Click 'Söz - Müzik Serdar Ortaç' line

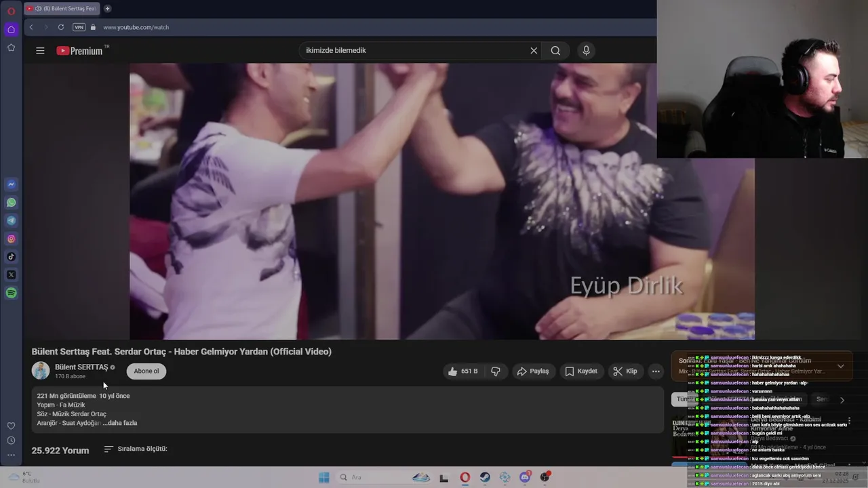pos(72,414)
